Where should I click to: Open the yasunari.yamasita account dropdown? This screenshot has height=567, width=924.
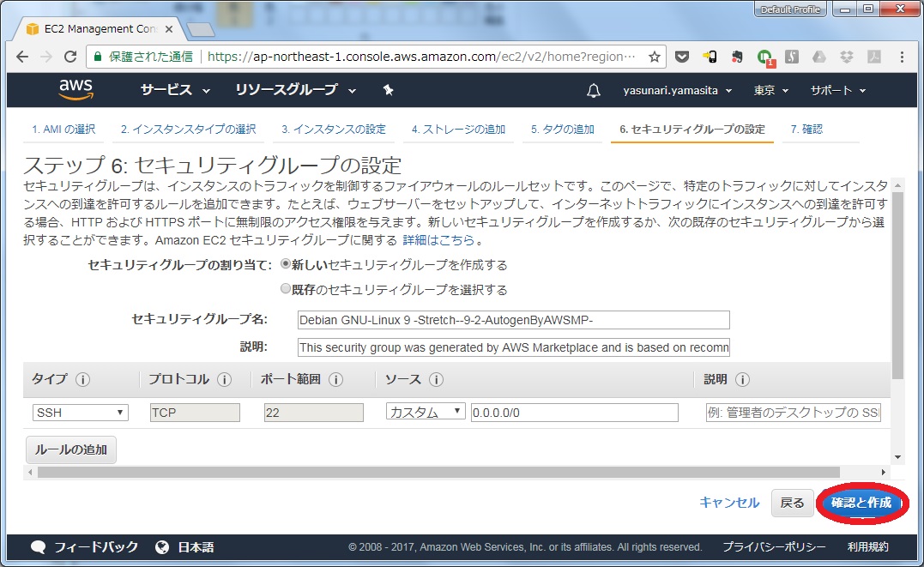(x=678, y=90)
